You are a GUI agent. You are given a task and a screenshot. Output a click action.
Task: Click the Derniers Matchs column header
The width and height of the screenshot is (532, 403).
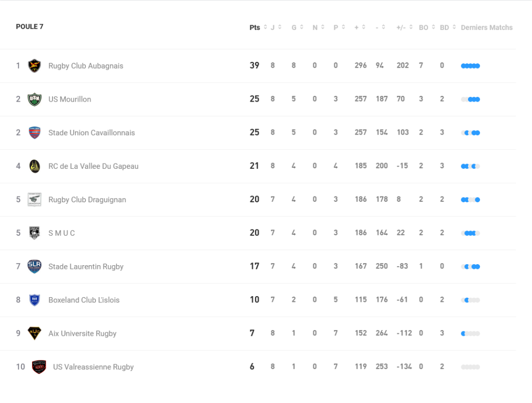[x=486, y=28]
